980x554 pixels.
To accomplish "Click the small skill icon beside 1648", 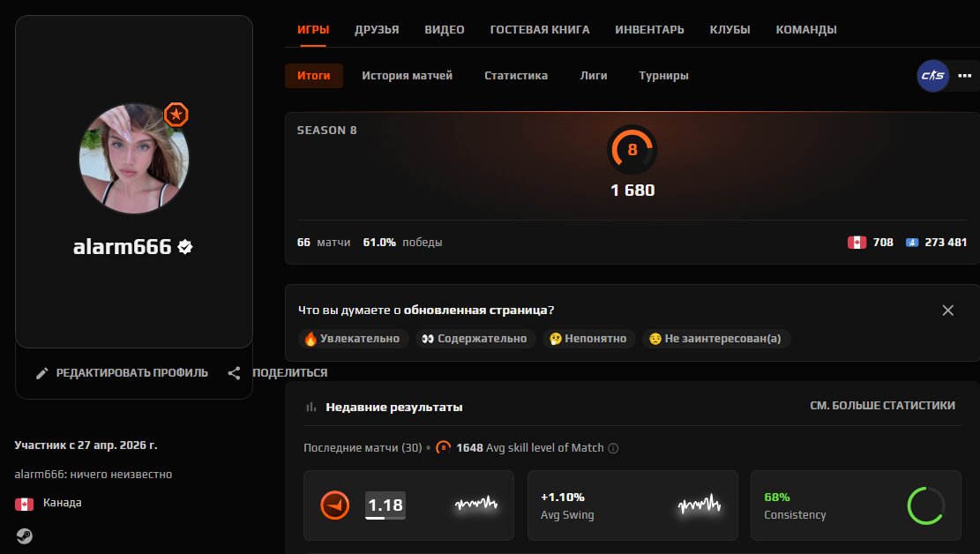I will (443, 447).
